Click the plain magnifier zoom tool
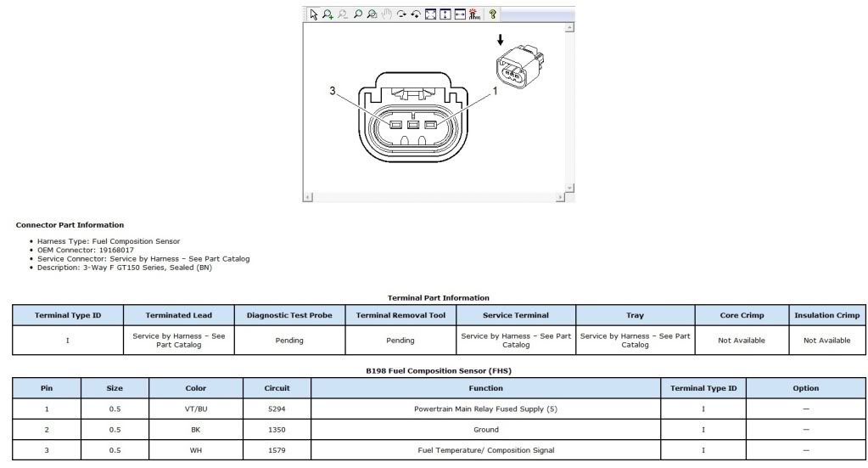 click(x=357, y=15)
